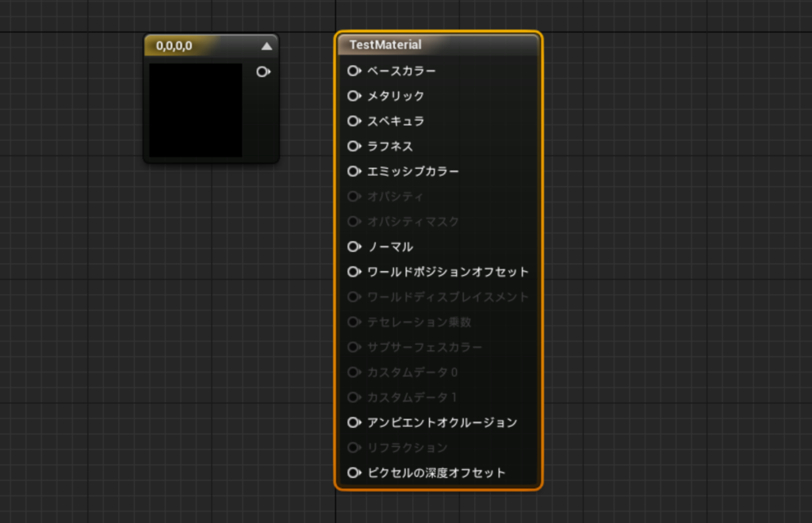This screenshot has height=523, width=812.
Task: Click the grayed オパシティマスク label
Action: [x=413, y=221]
